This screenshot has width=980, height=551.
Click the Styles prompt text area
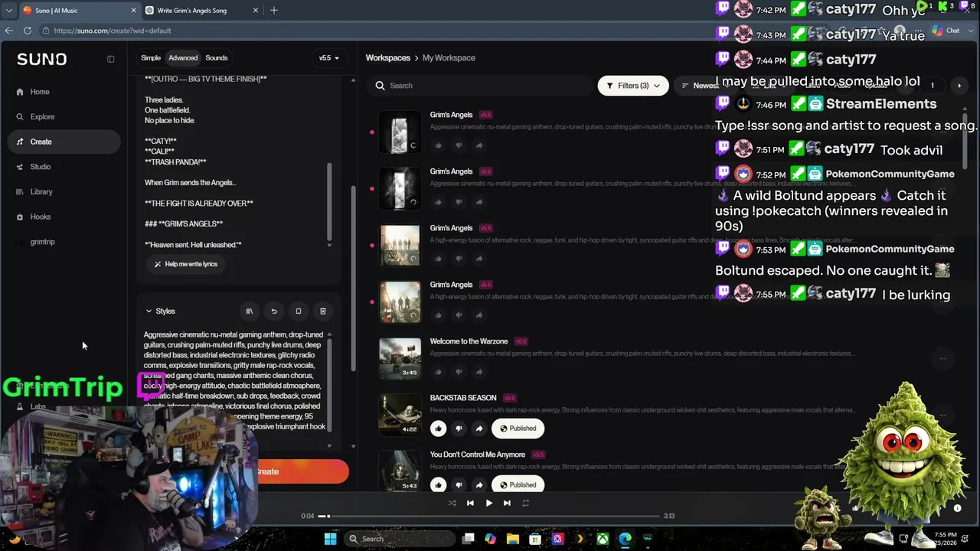coord(234,381)
